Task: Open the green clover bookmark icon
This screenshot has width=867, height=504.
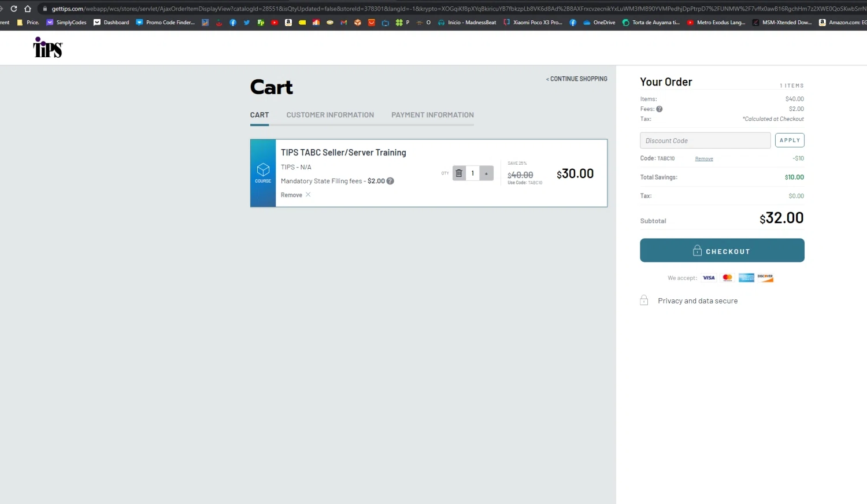Action: 399,23
